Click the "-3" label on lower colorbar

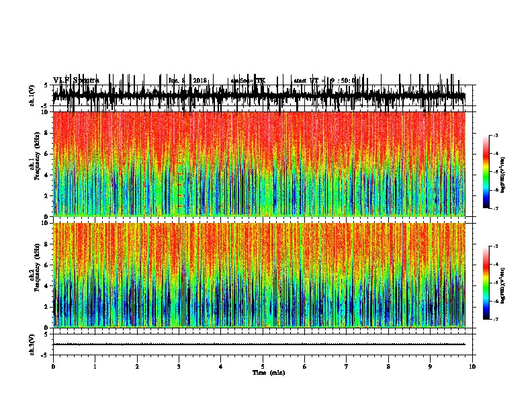point(496,246)
